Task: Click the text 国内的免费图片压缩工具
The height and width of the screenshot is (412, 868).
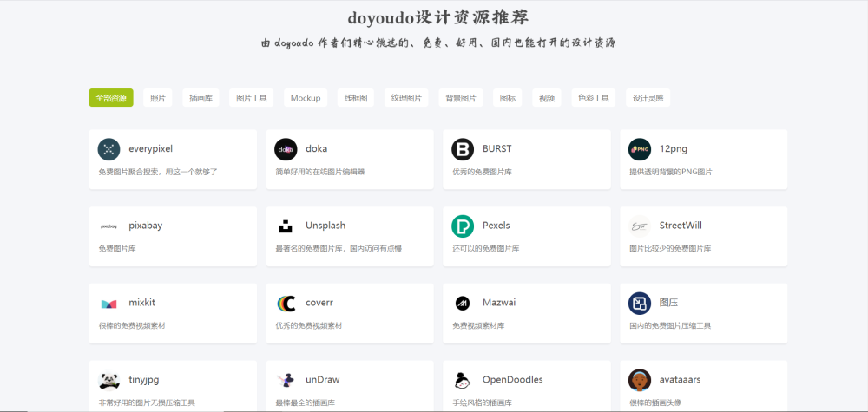Action: click(x=670, y=326)
